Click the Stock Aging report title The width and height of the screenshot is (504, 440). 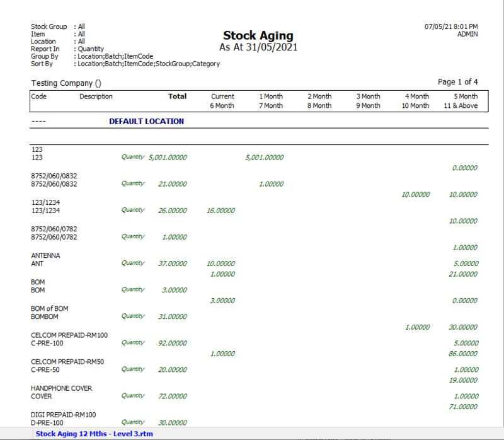(x=258, y=36)
